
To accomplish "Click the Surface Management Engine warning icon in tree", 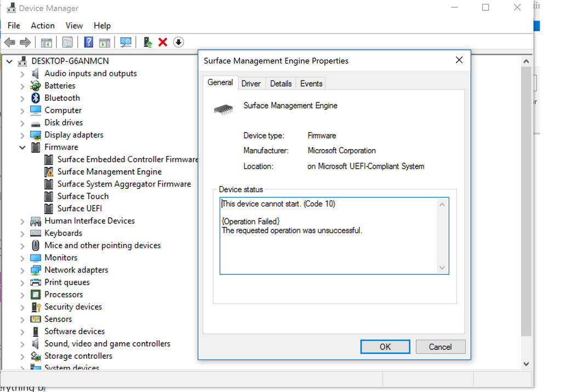I will click(x=49, y=172).
